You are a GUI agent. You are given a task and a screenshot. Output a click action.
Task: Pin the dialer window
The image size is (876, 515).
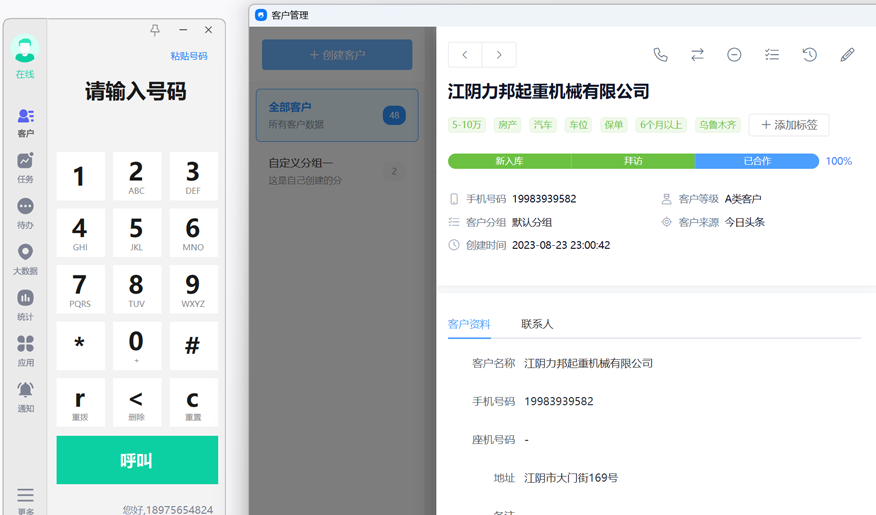[x=155, y=30]
